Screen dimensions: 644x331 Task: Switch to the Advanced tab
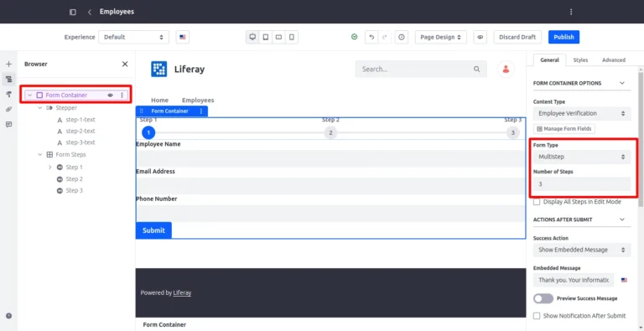click(614, 60)
